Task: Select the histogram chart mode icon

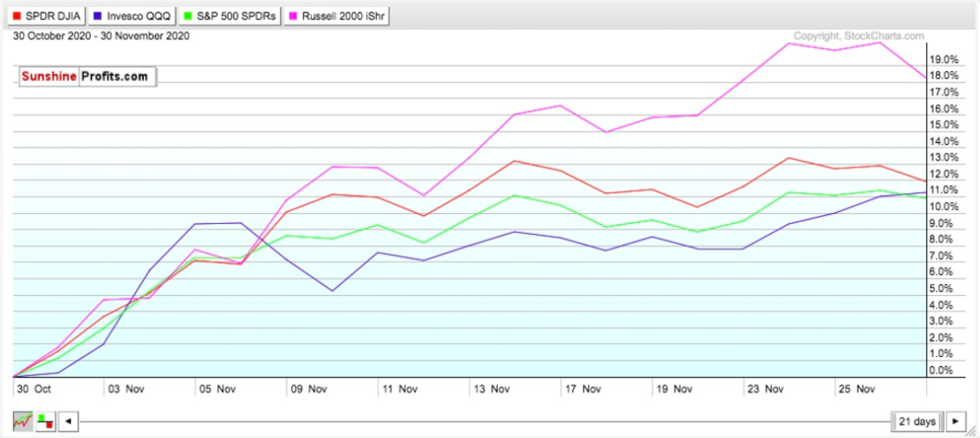Action: coord(45,421)
